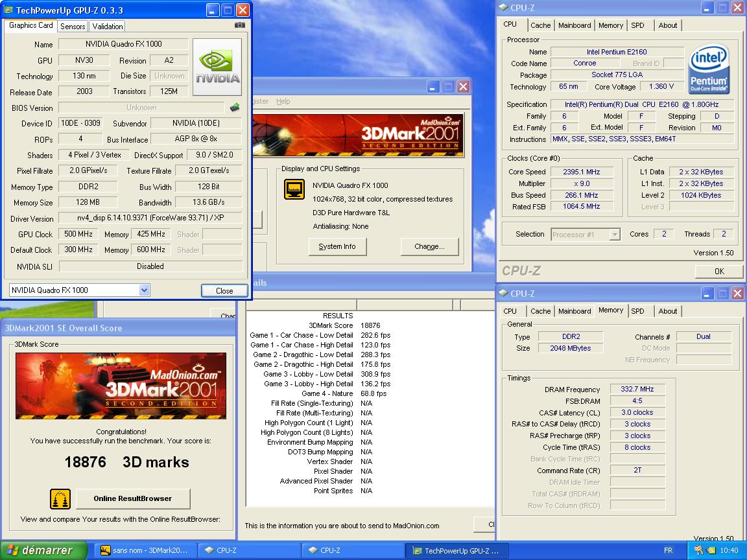Click the Close button in GPU-Z

point(224,290)
